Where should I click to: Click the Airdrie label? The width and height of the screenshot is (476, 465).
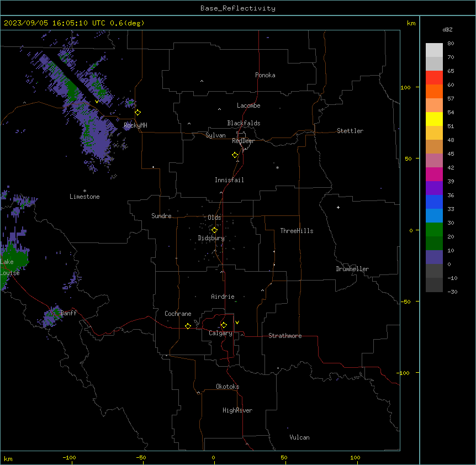(x=223, y=297)
